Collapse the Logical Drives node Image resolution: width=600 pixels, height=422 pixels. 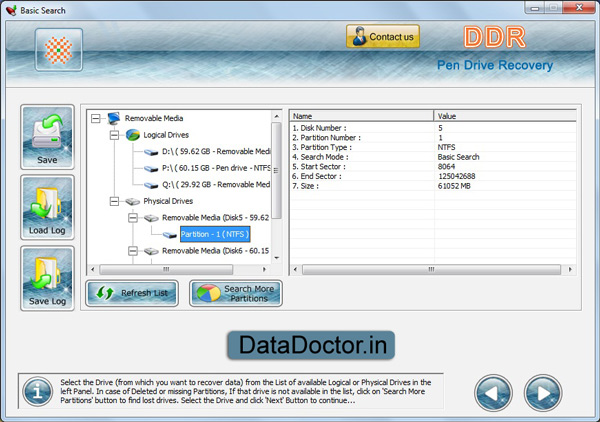[x=114, y=135]
